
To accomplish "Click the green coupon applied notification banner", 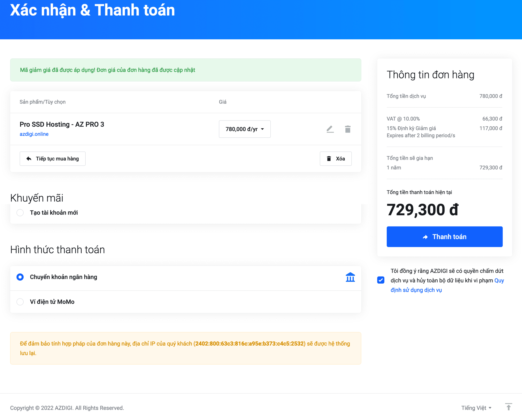I will [186, 70].
